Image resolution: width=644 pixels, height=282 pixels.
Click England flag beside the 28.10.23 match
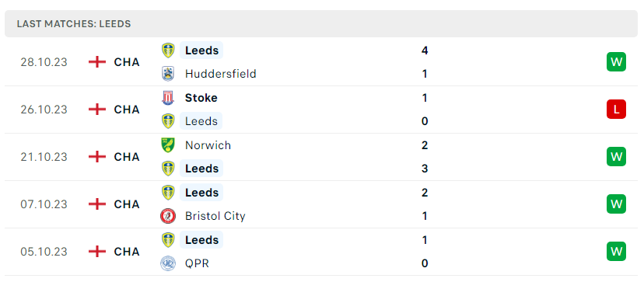pyautogui.click(x=97, y=62)
